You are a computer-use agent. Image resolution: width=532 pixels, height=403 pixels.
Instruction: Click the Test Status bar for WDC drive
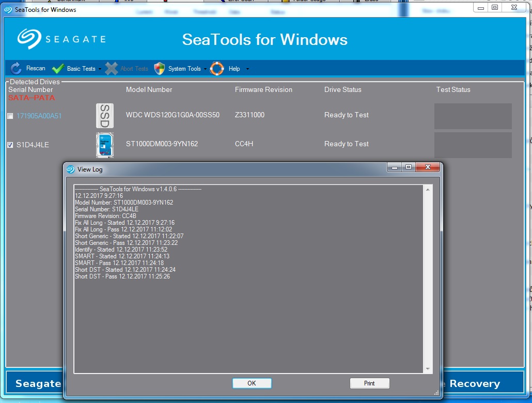pos(473,116)
